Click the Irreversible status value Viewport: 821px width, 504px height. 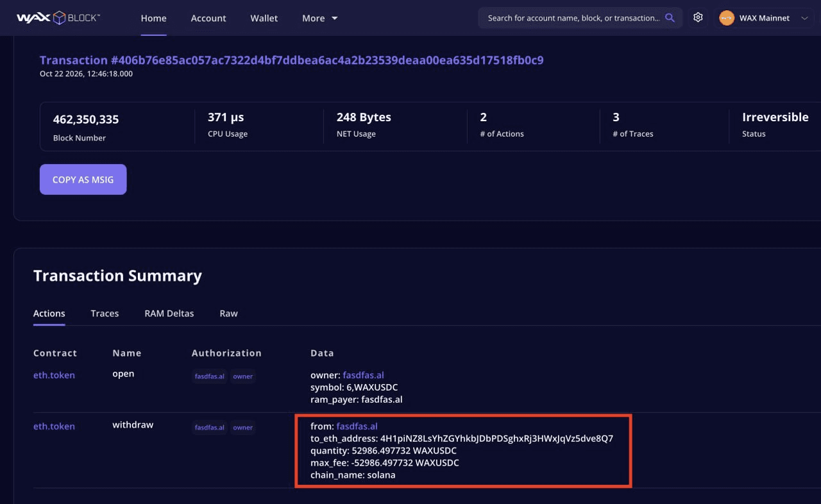coord(775,117)
